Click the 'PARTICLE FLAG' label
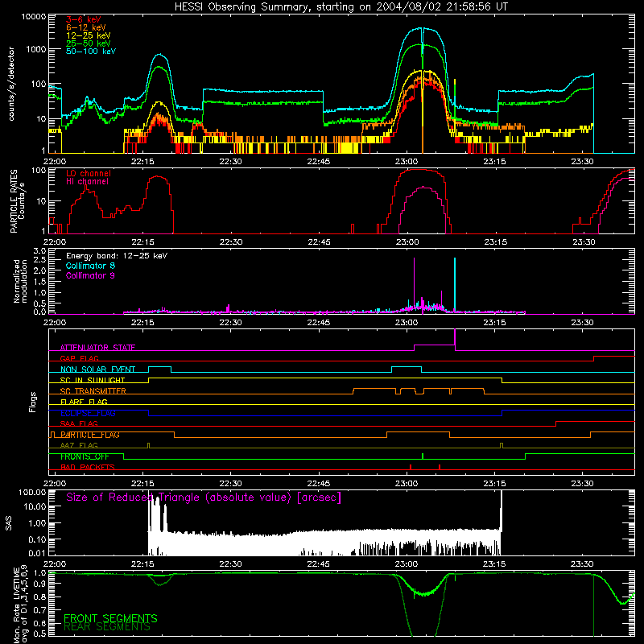Viewport: 644px width, 644px height. [90, 435]
